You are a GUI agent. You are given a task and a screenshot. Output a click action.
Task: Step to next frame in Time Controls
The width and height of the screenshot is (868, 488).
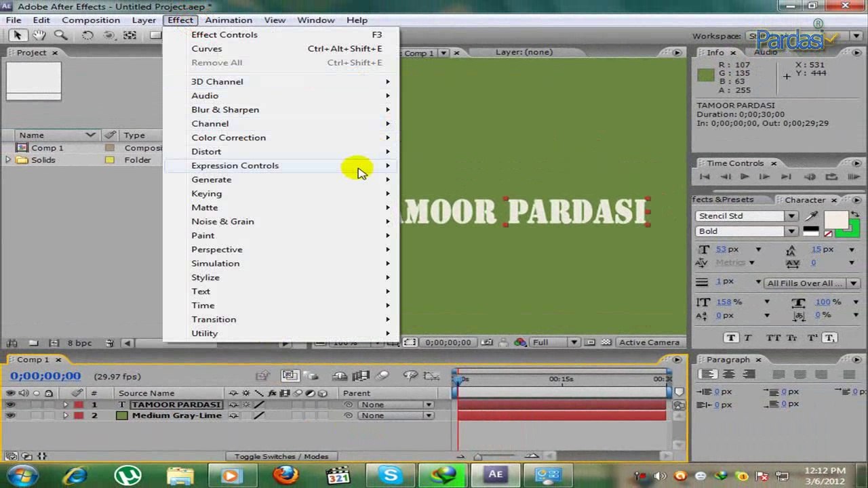pyautogui.click(x=764, y=177)
